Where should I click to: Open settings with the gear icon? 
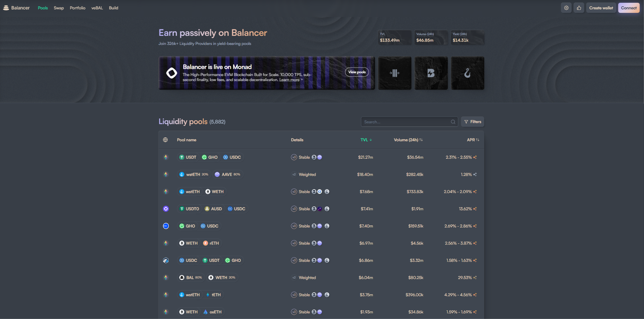[566, 8]
